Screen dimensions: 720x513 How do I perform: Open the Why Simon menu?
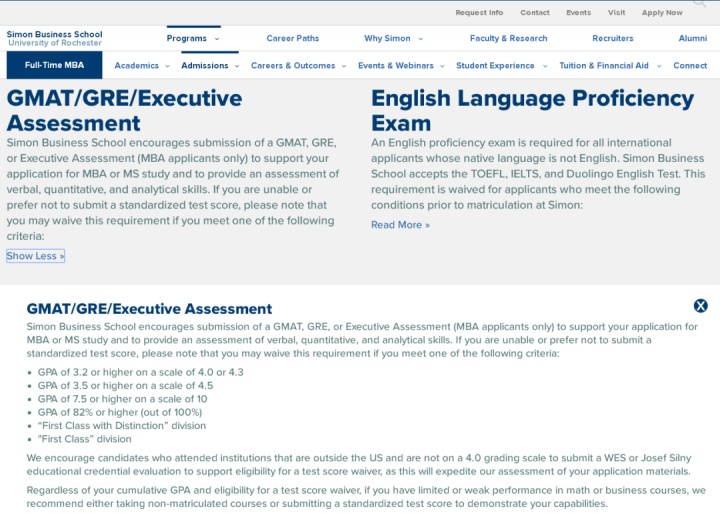coord(387,39)
